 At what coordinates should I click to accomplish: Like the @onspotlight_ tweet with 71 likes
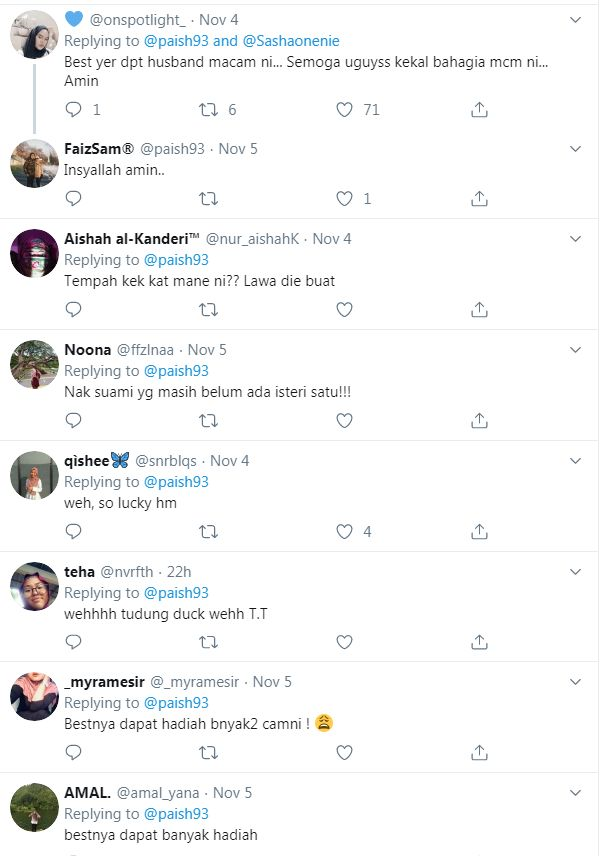344,110
